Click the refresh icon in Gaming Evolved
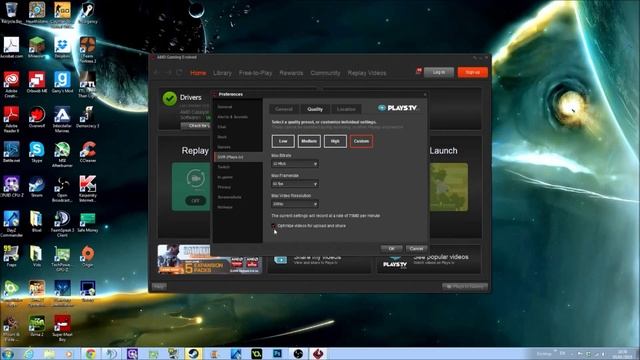This screenshot has width=640, height=360. pos(179,73)
